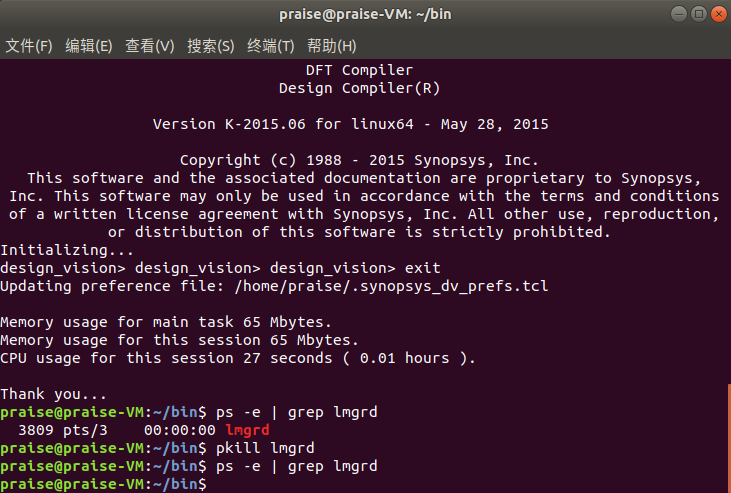Image resolution: width=731 pixels, height=493 pixels.
Task: Click 'Memory usage for this session 65 Mbytes.'
Action: click(x=179, y=340)
